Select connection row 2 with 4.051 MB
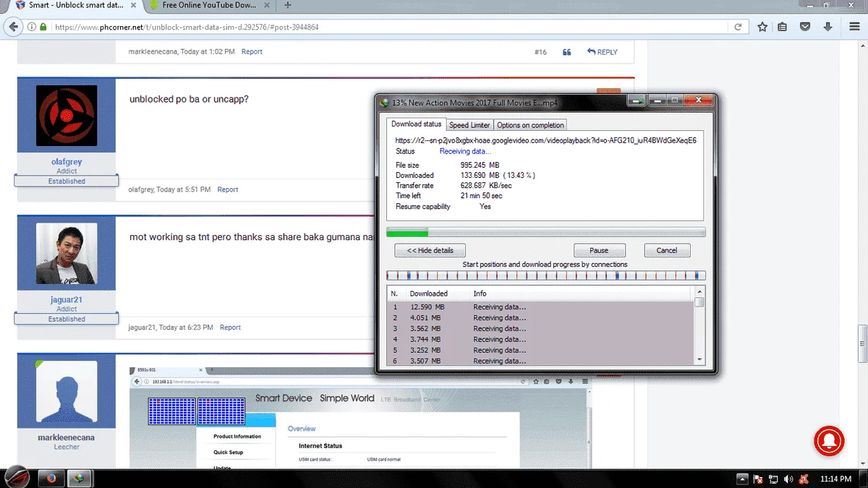 coord(540,318)
